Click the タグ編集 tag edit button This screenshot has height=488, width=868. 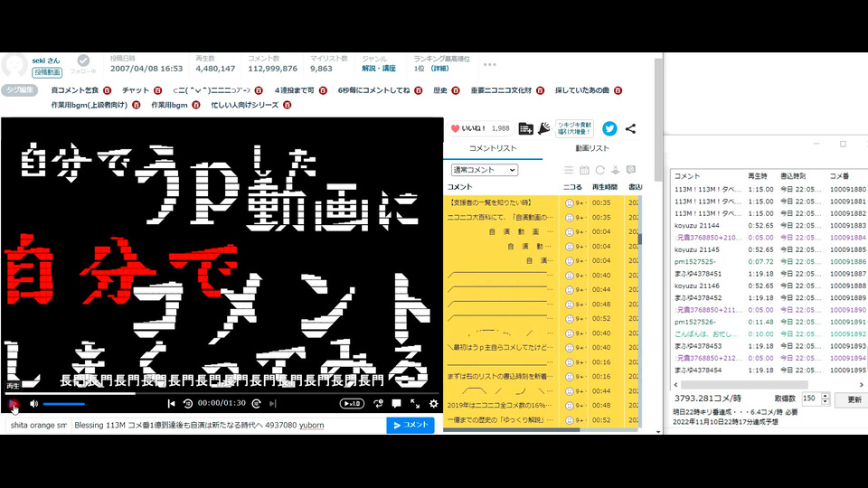coord(19,89)
